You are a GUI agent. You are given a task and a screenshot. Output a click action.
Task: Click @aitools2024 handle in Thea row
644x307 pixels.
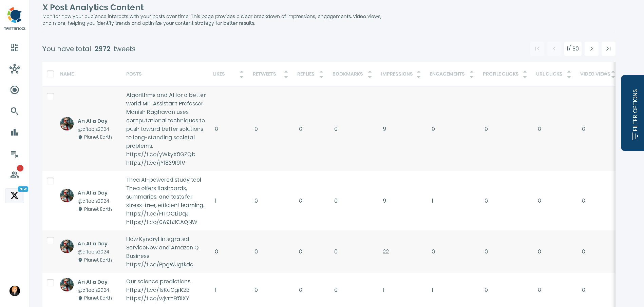94,201
